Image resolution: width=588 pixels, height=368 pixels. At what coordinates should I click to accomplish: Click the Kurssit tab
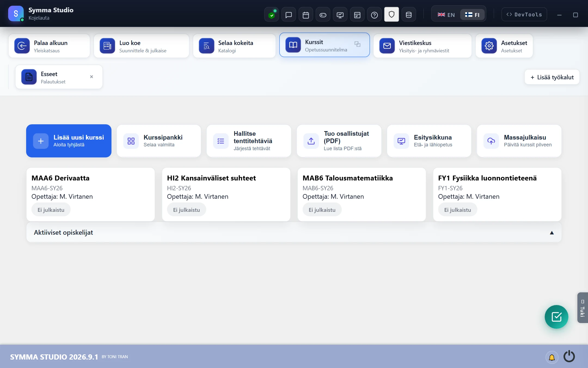pyautogui.click(x=324, y=45)
